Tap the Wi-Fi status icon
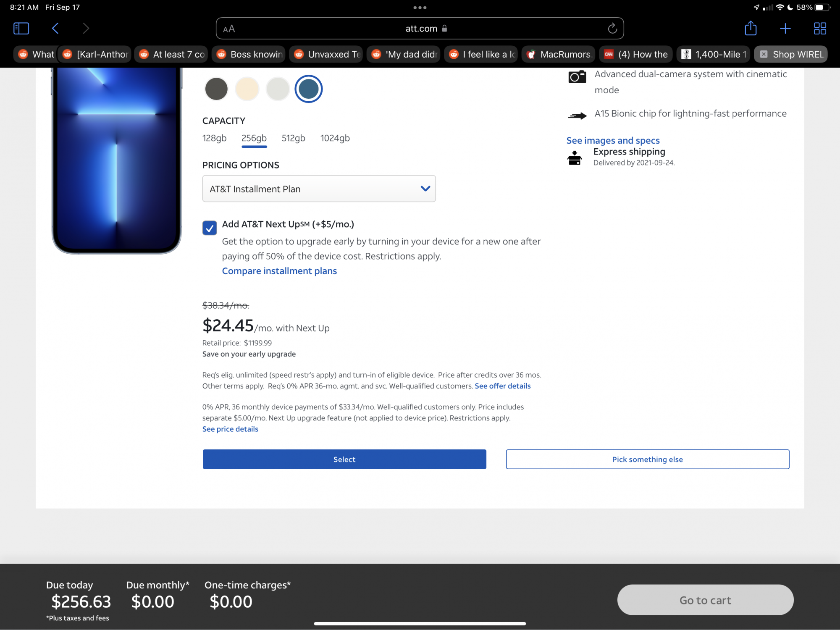Image resolution: width=840 pixels, height=630 pixels. coord(780,7)
